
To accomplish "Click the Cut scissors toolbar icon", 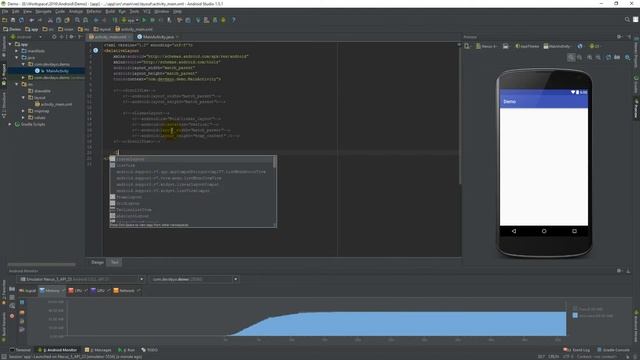I will pyautogui.click(x=50, y=20).
